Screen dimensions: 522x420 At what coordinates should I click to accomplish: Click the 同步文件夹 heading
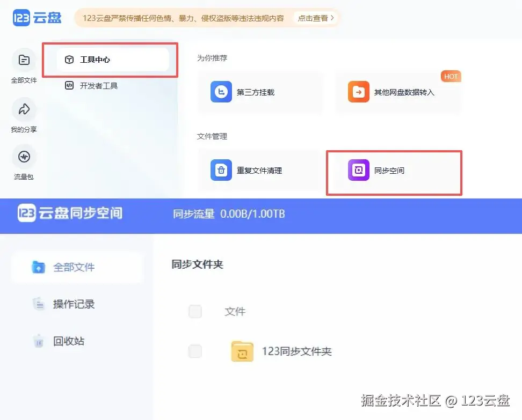[x=197, y=264]
